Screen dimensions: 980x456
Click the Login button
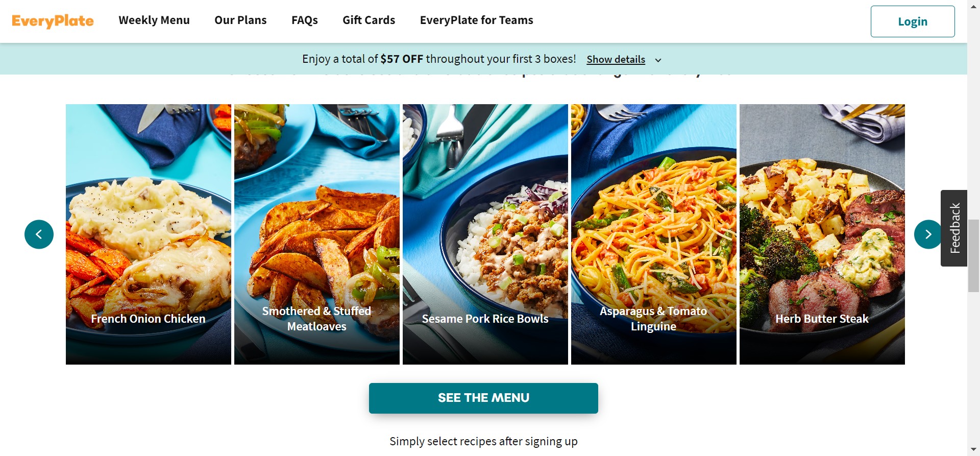point(913,21)
